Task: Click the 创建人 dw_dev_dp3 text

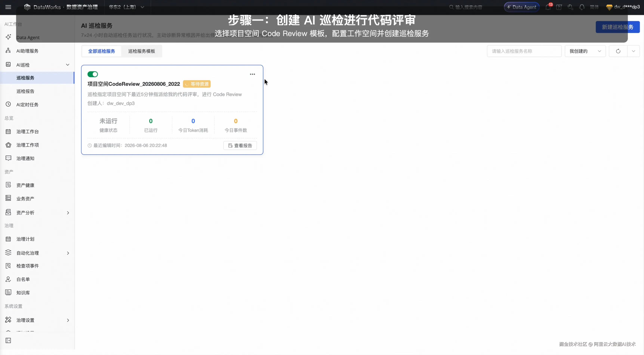Action: tap(111, 103)
